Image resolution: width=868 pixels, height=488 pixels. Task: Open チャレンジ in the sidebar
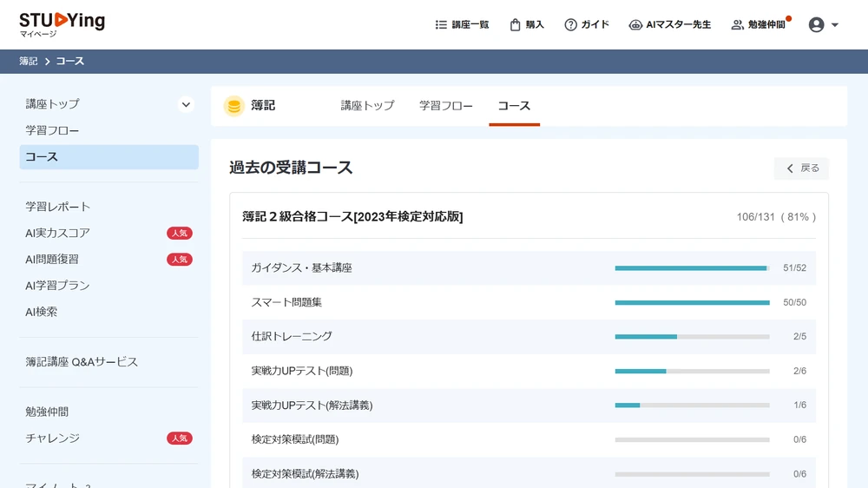[53, 439]
